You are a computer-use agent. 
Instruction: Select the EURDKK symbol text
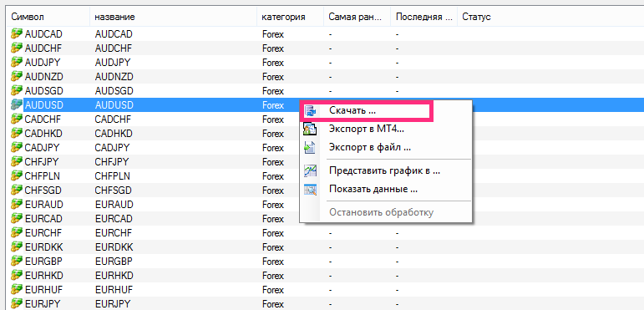click(x=43, y=247)
